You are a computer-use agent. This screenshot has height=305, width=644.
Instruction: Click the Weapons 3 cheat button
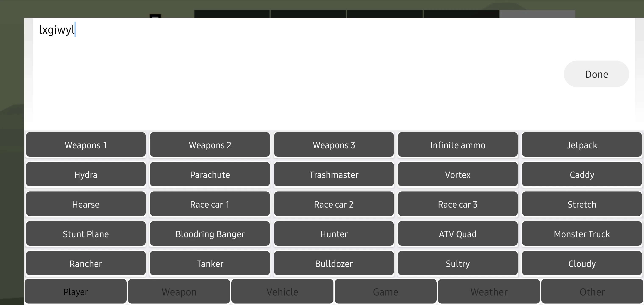[x=334, y=145]
